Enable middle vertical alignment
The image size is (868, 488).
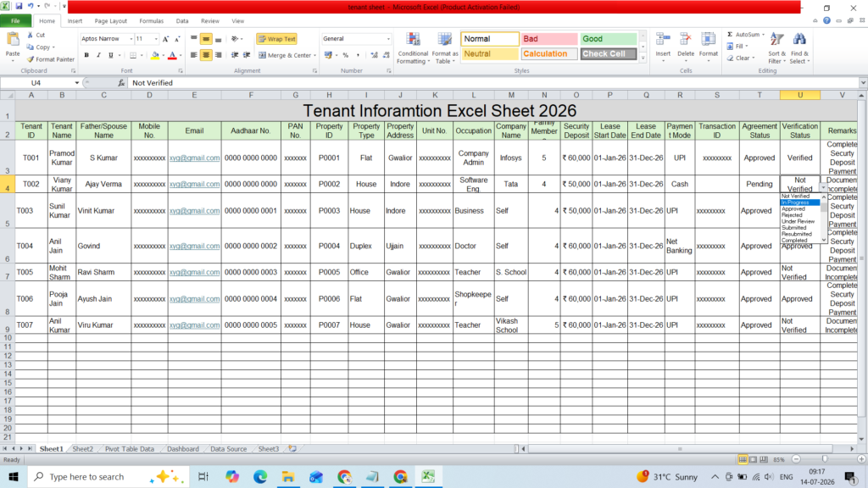(206, 39)
